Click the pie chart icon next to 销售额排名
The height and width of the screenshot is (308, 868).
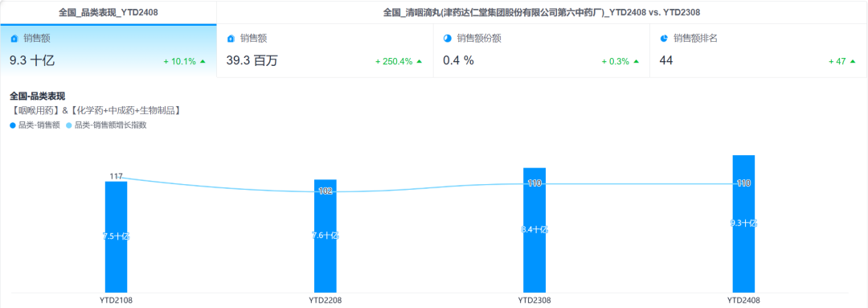665,39
